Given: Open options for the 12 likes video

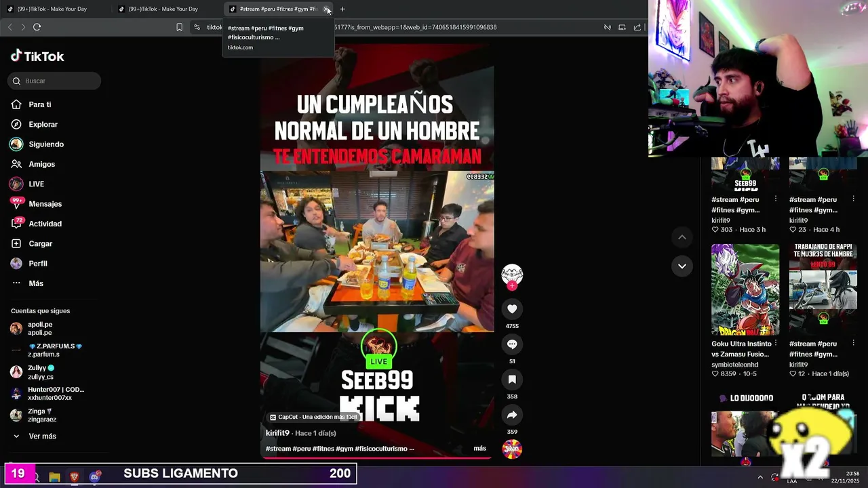Looking at the screenshot, I should [853, 343].
